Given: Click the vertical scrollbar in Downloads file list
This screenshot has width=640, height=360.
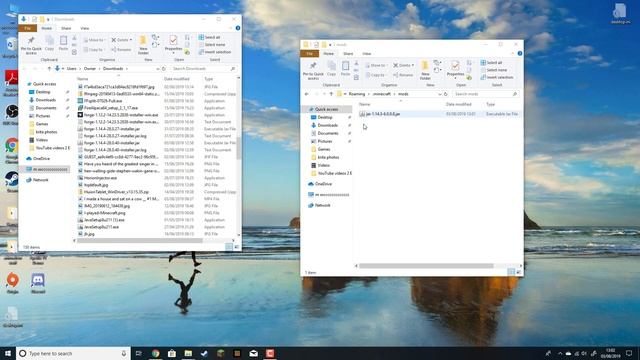Looking at the screenshot, I should click(239, 148).
